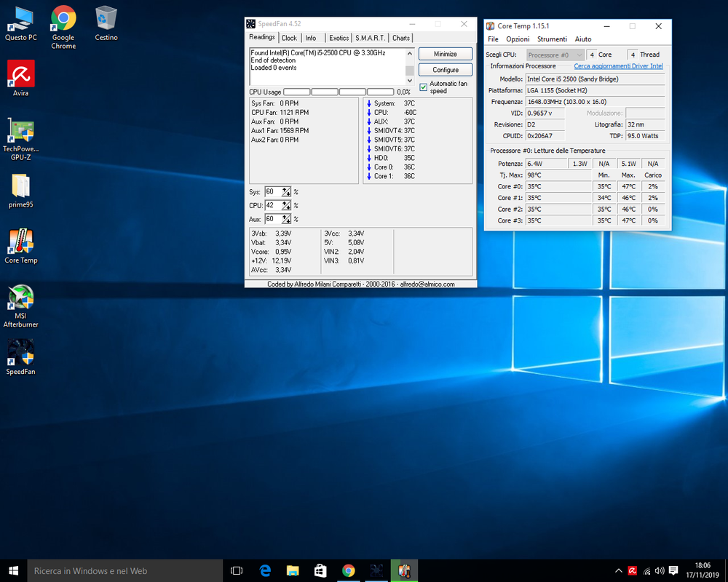Open File Explorer from the taskbar
Viewport: 728px width, 582px height.
click(293, 570)
